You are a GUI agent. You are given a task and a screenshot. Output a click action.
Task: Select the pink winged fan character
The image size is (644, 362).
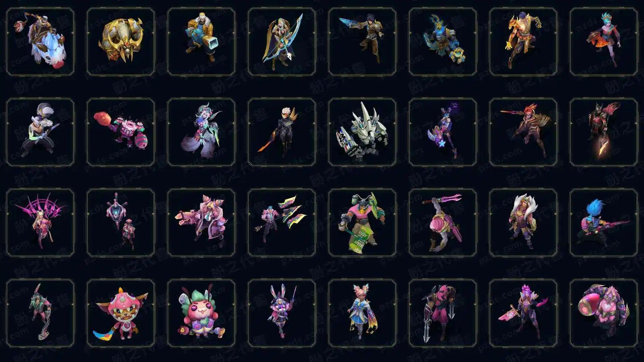tap(40, 223)
